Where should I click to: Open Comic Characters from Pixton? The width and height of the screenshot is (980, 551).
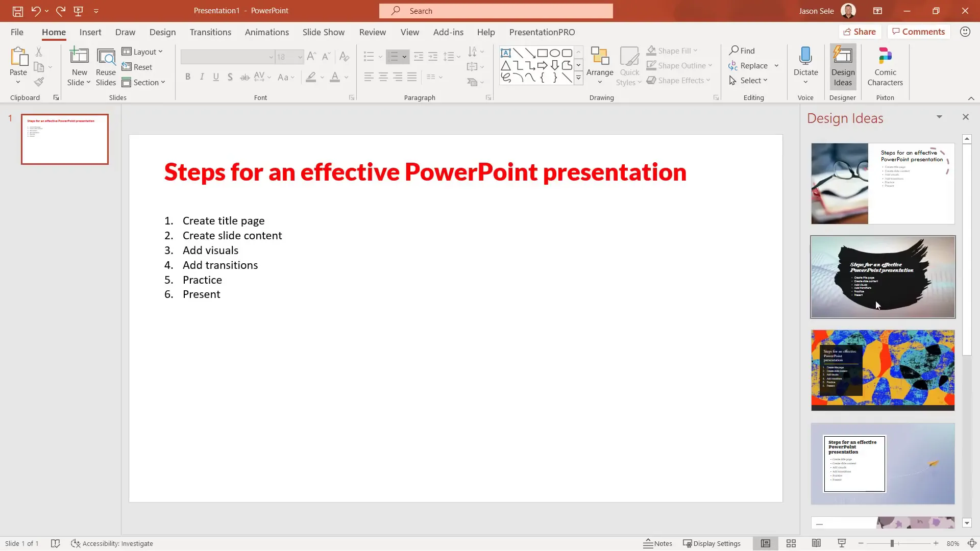[885, 66]
